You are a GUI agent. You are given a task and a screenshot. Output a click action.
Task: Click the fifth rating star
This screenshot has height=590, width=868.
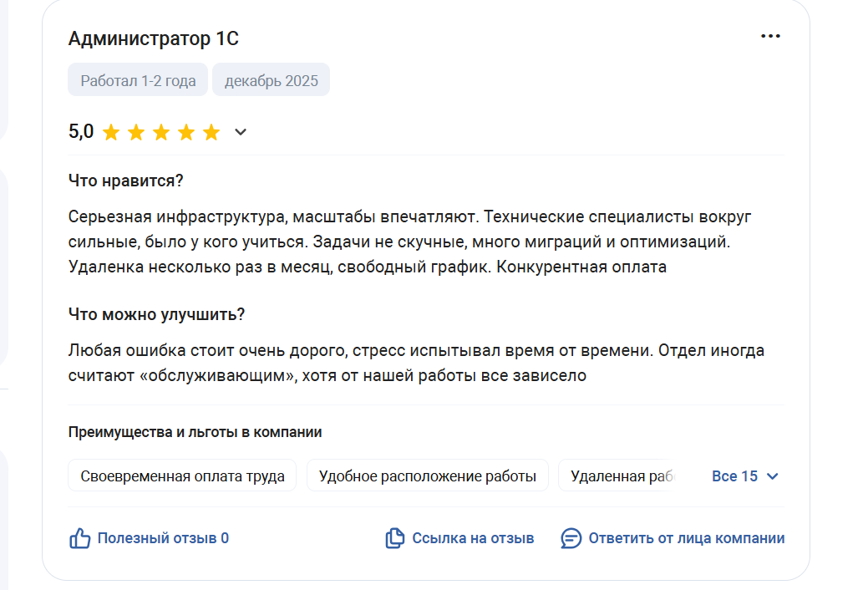[x=211, y=132]
